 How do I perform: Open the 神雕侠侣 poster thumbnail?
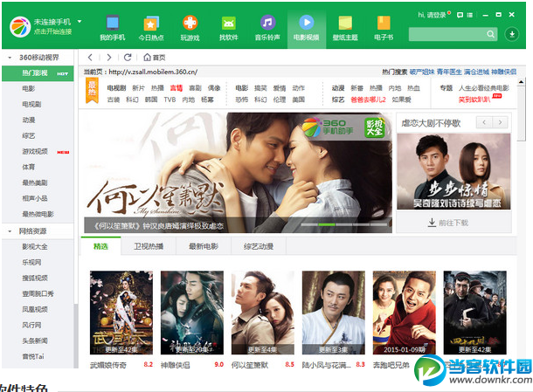[192, 313]
